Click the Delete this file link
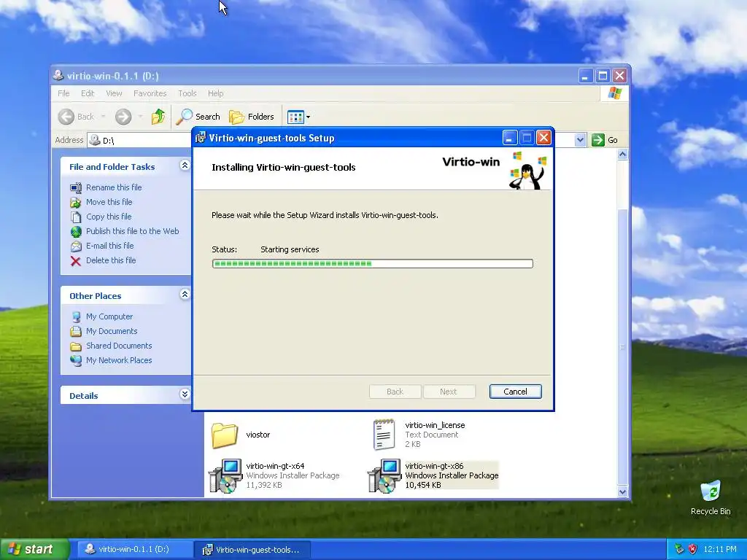This screenshot has width=747, height=560. pyautogui.click(x=111, y=260)
